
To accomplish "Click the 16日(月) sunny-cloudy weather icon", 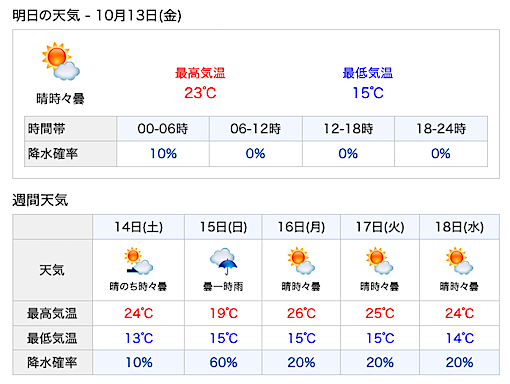I will [301, 261].
